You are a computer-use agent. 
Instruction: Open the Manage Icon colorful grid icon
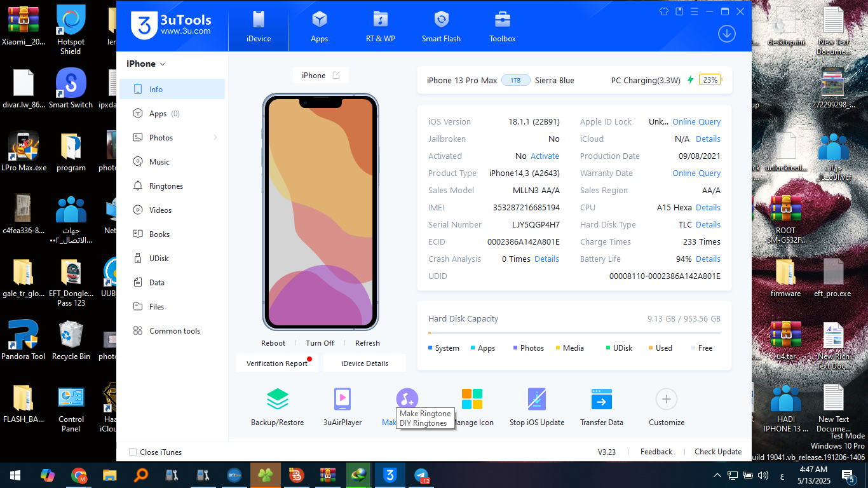coord(472,399)
